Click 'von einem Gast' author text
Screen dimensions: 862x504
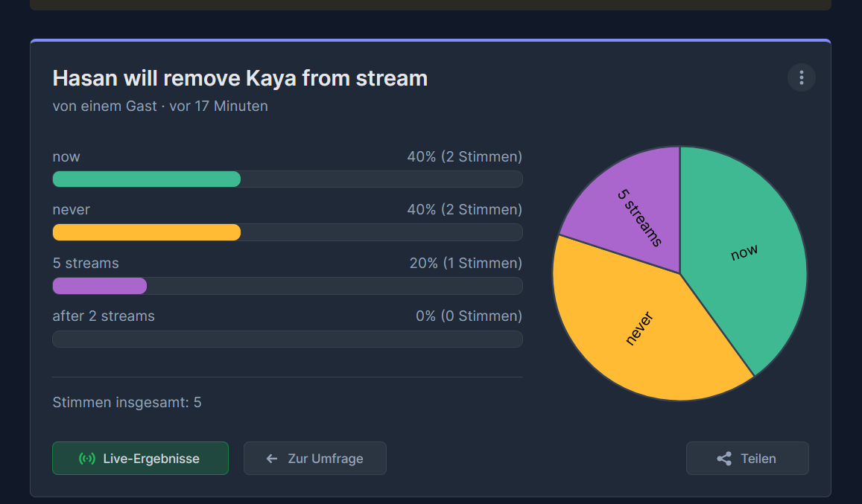104,106
